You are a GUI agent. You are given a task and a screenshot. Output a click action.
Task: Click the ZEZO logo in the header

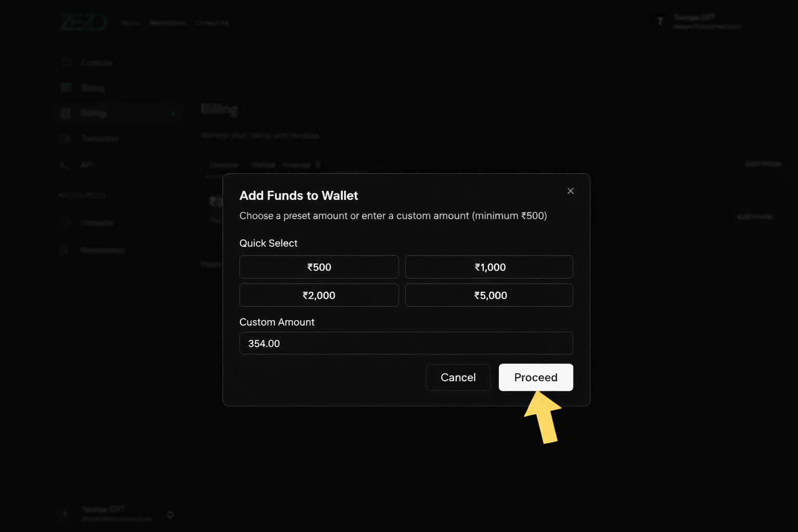tap(83, 22)
